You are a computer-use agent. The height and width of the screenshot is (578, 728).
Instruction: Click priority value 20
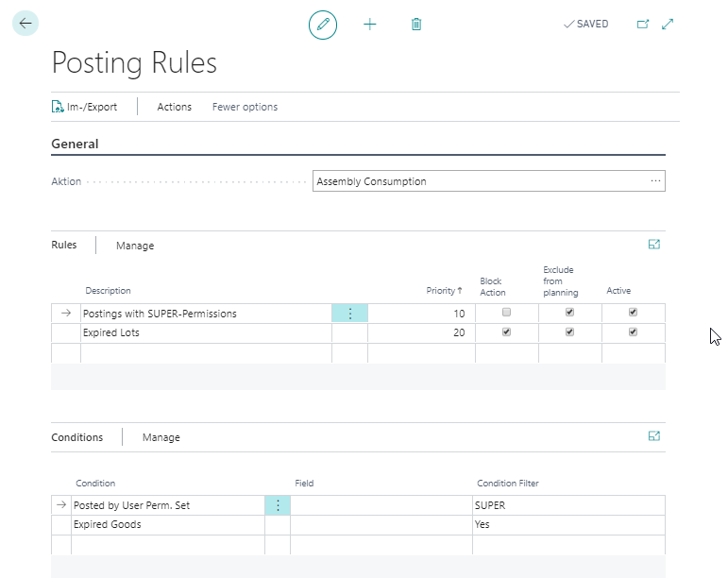pyautogui.click(x=421, y=332)
